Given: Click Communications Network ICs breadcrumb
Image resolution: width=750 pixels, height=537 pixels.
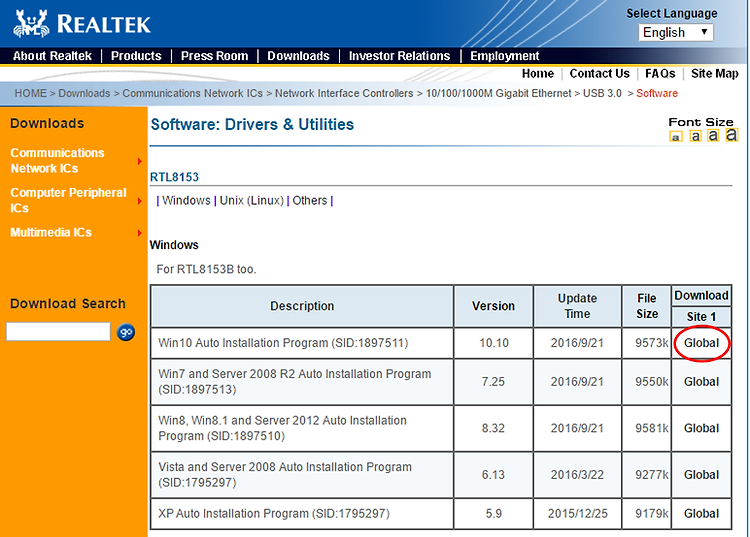Looking at the screenshot, I should [192, 93].
